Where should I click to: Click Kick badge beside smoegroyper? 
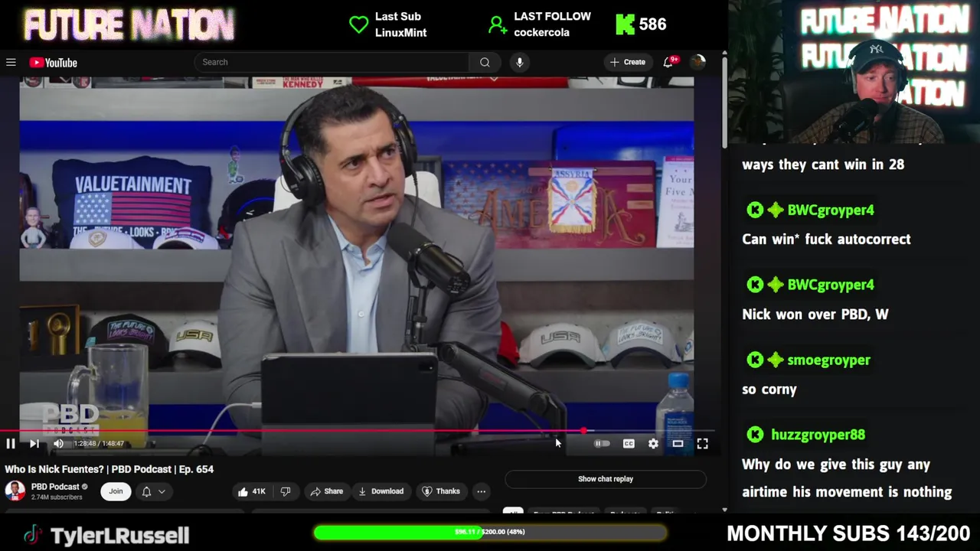(755, 360)
